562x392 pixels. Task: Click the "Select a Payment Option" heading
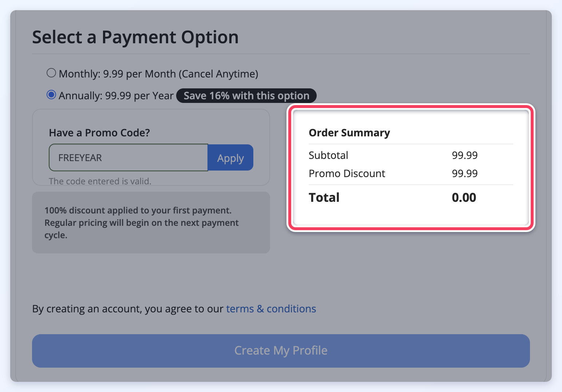click(135, 37)
